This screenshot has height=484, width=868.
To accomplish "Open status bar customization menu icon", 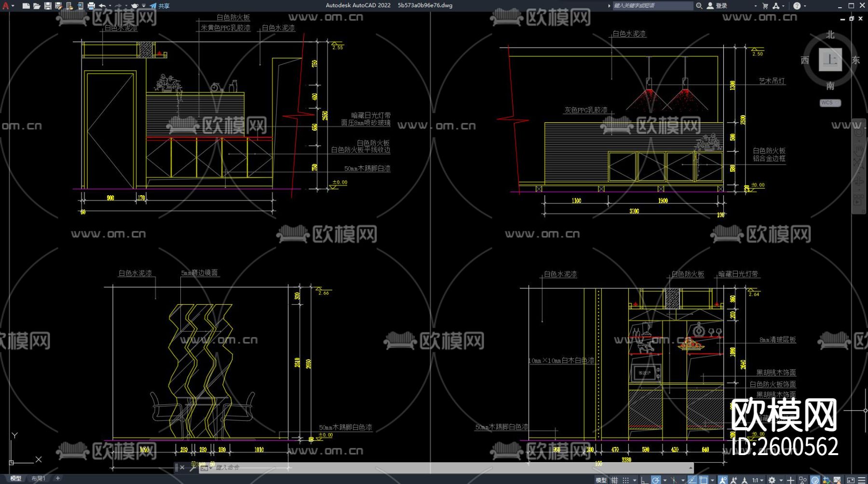I will point(862,480).
